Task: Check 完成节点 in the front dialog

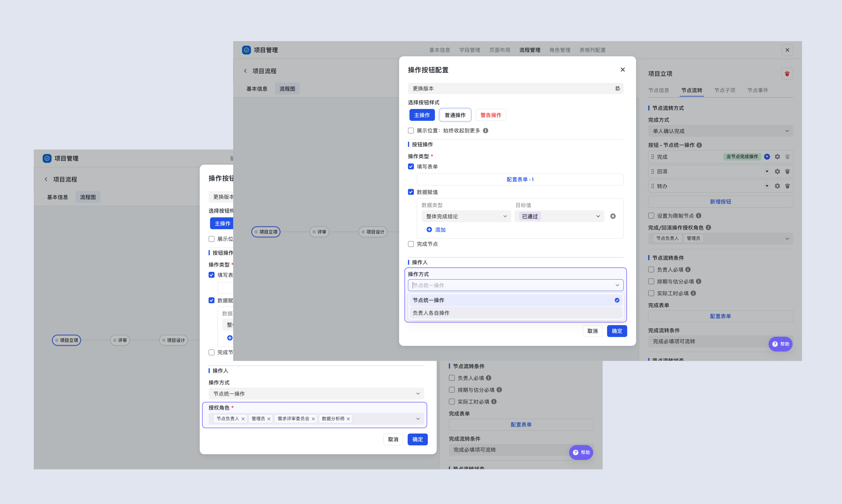Action: point(411,244)
